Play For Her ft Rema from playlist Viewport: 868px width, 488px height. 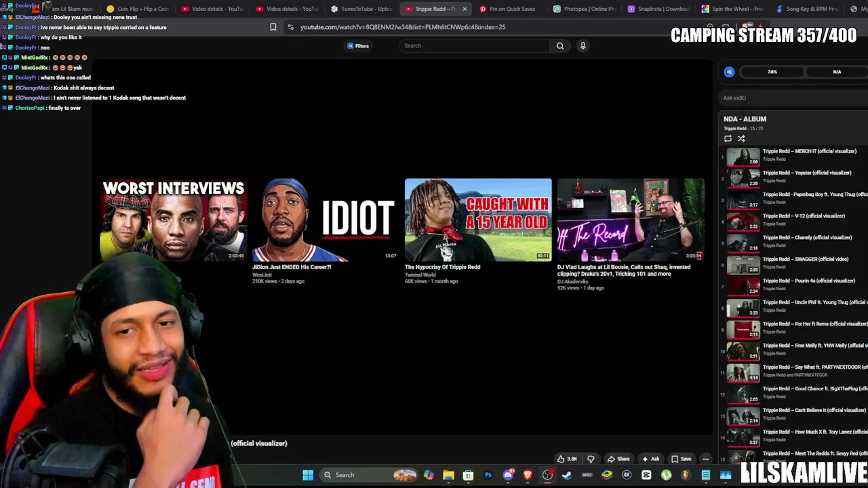pyautogui.click(x=795, y=330)
